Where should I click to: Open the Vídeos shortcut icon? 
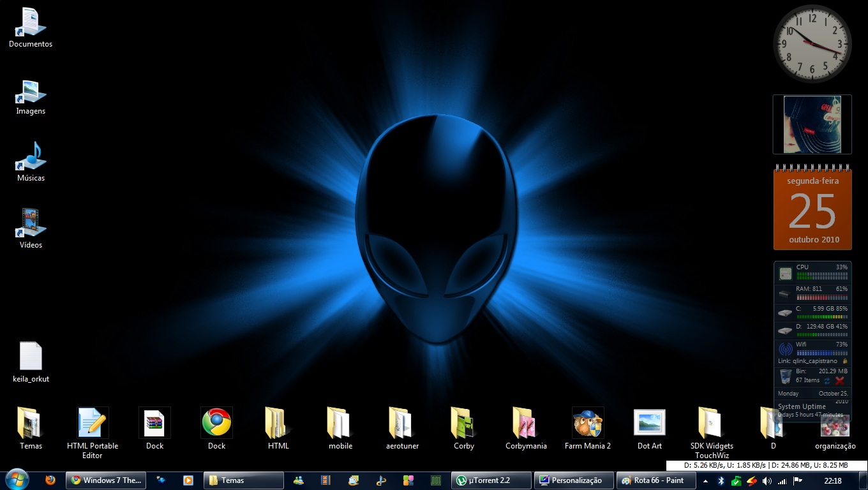[31, 223]
